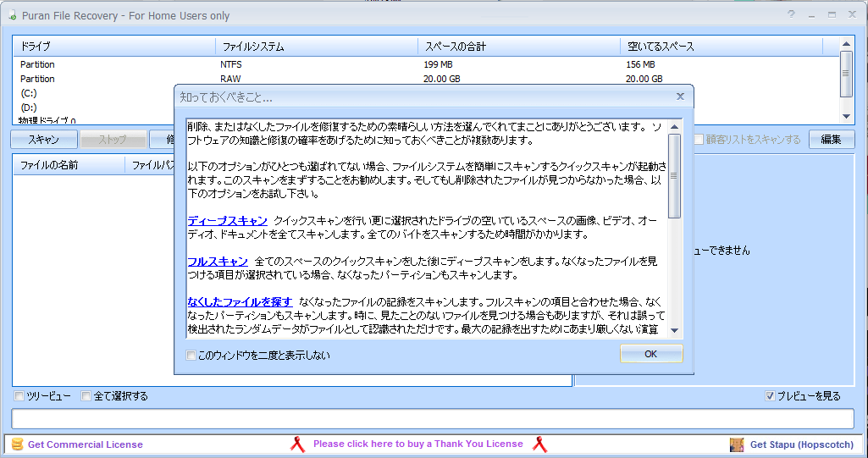The height and width of the screenshot is (458, 868).
Task: Click the bottom status text field
Action: click(x=433, y=419)
